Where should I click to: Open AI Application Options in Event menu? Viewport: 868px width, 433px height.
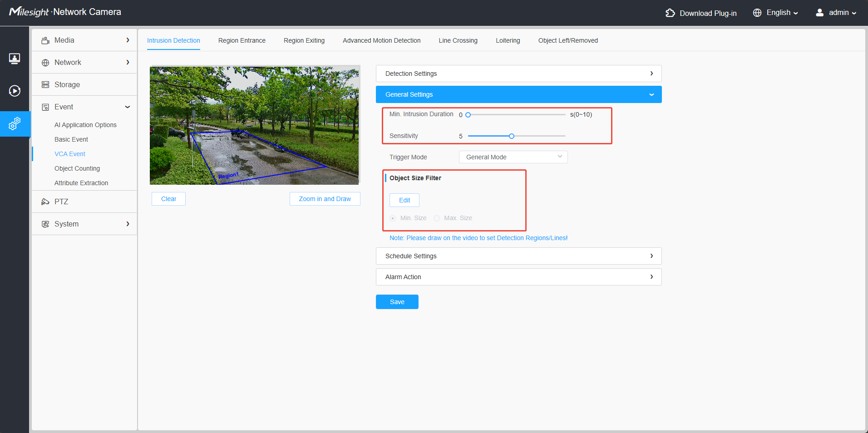coord(85,125)
